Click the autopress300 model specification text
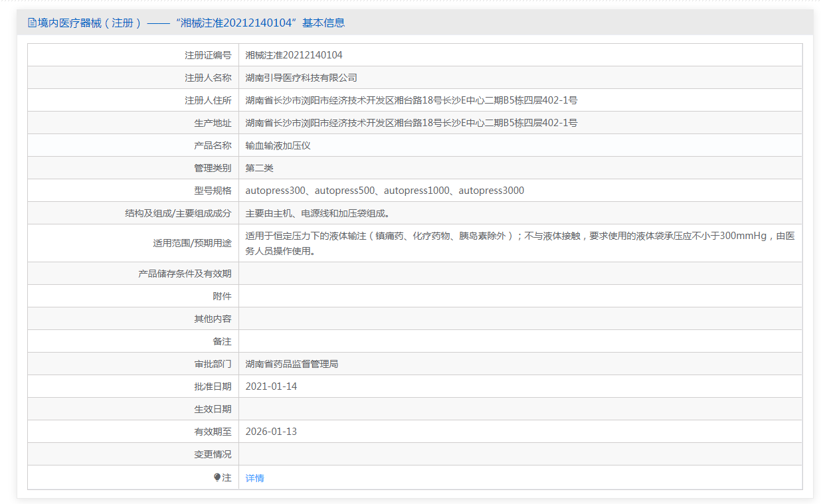 [274, 191]
